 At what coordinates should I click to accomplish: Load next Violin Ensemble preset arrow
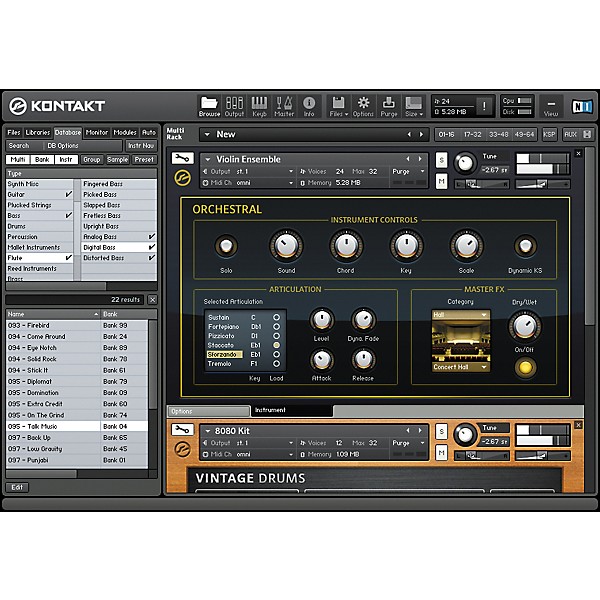point(420,159)
